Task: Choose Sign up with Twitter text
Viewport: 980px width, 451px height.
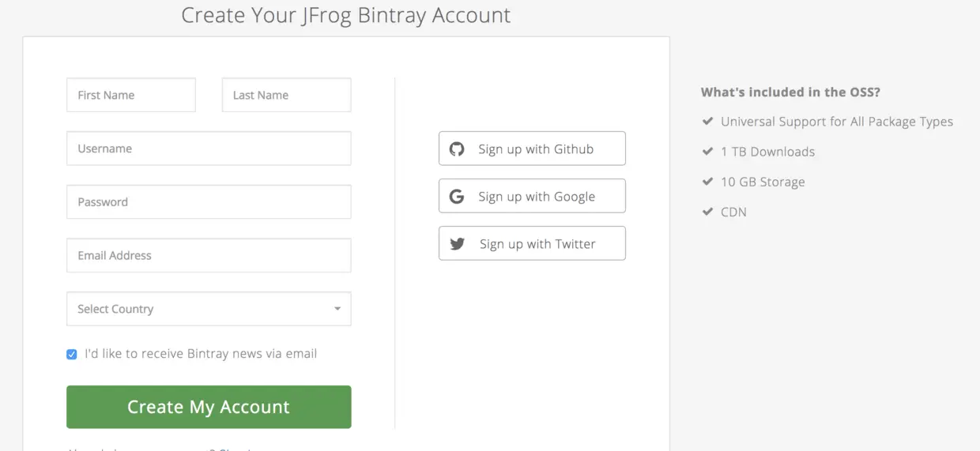Action: tap(537, 244)
